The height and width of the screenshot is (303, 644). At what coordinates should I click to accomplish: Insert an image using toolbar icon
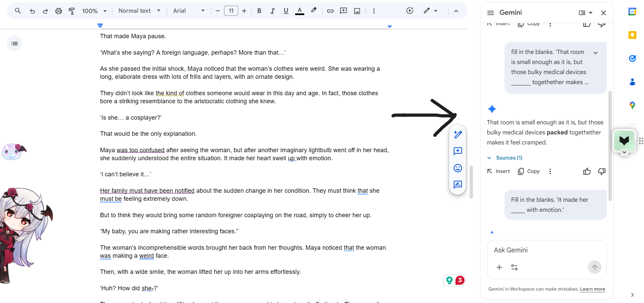[357, 11]
